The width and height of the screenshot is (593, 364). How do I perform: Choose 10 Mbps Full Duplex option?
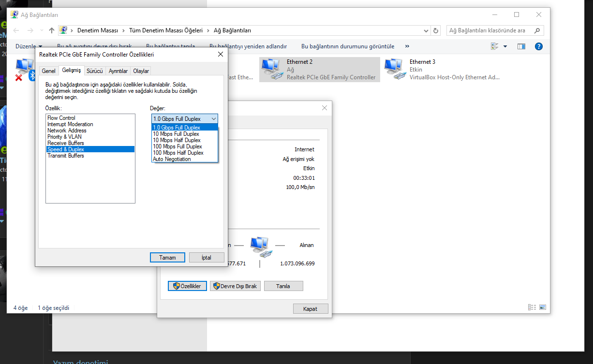pyautogui.click(x=185, y=134)
